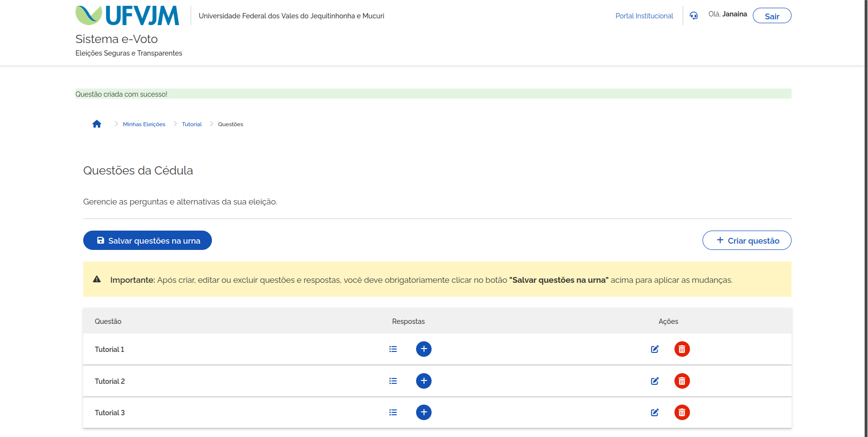Click Salvar questões na urna button
This screenshot has height=437, width=868.
coord(148,240)
